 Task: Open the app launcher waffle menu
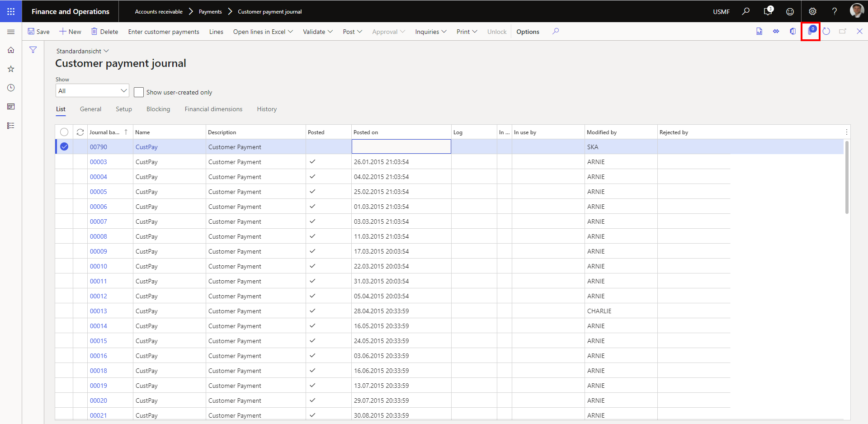click(x=11, y=11)
